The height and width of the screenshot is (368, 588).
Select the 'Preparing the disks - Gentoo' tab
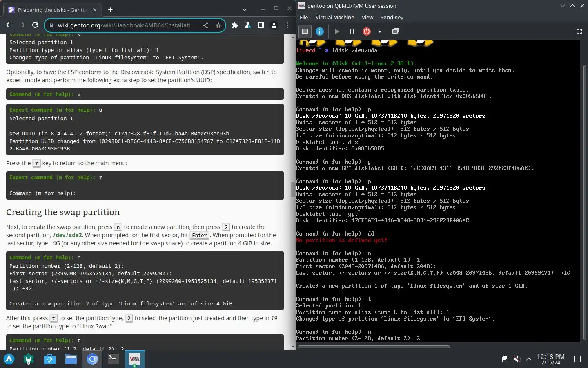pyautogui.click(x=53, y=10)
